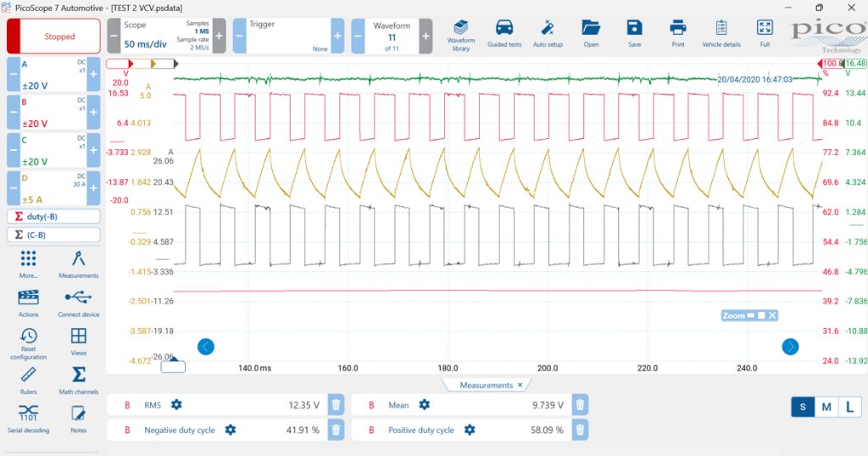Open settings for Positive duty cycle
The image size is (868, 456).
[x=470, y=430]
